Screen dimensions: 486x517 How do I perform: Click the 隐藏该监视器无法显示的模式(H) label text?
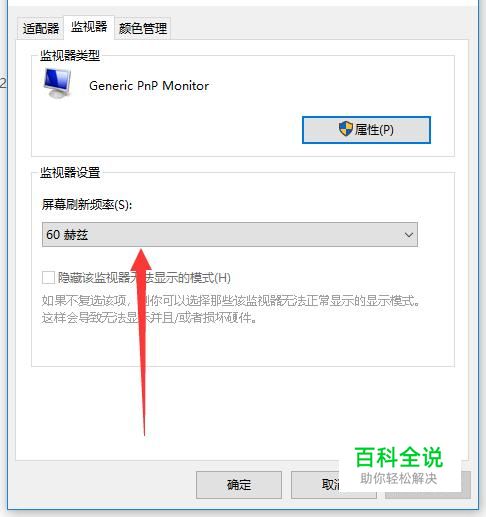[x=144, y=277]
